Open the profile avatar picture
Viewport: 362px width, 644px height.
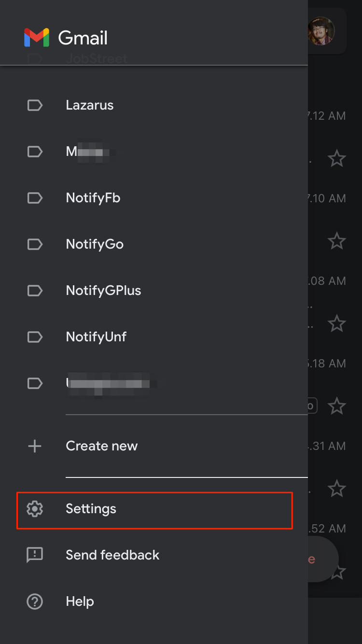click(x=321, y=31)
